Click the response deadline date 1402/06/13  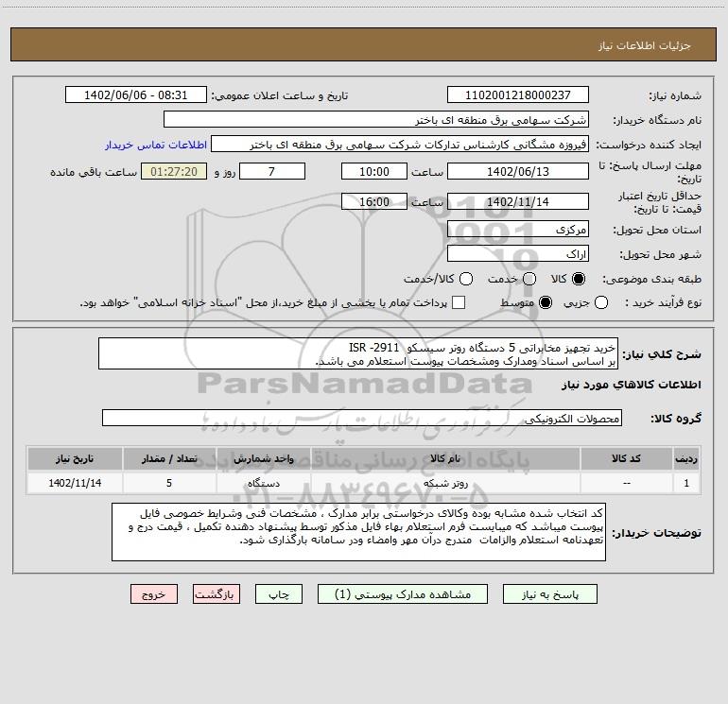[518, 171]
